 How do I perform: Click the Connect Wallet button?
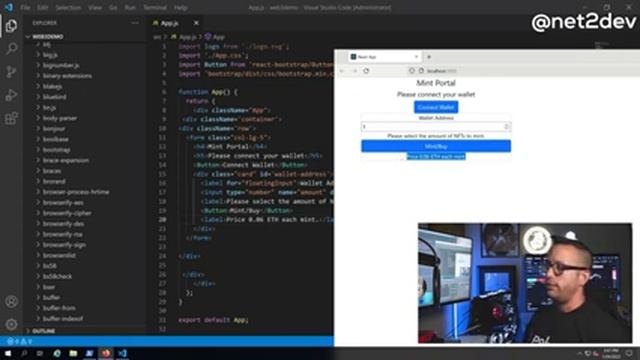tap(436, 107)
